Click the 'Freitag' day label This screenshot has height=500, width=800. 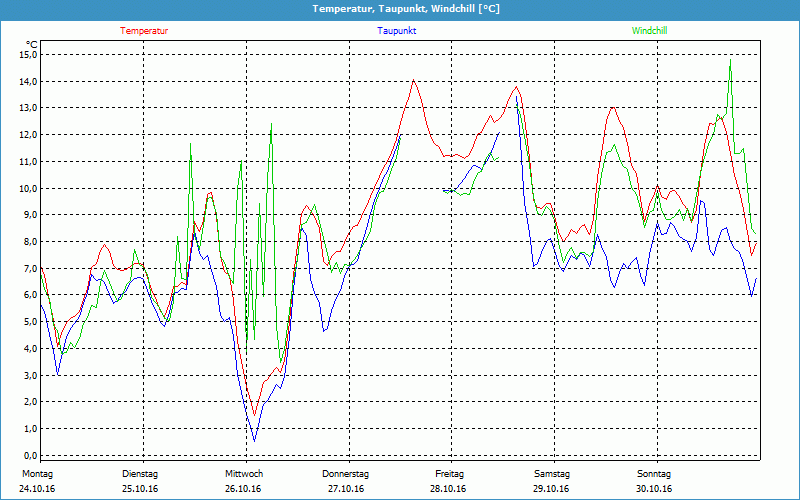(x=449, y=474)
